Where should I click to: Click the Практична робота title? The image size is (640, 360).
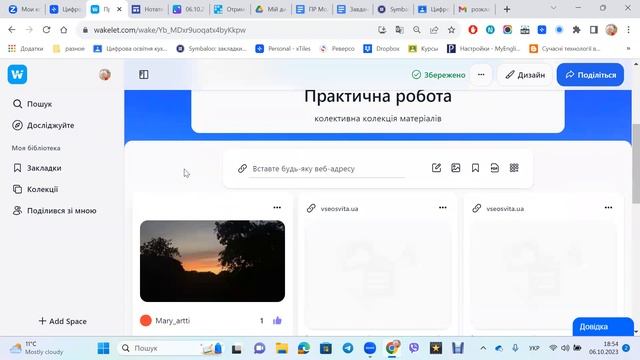click(378, 96)
